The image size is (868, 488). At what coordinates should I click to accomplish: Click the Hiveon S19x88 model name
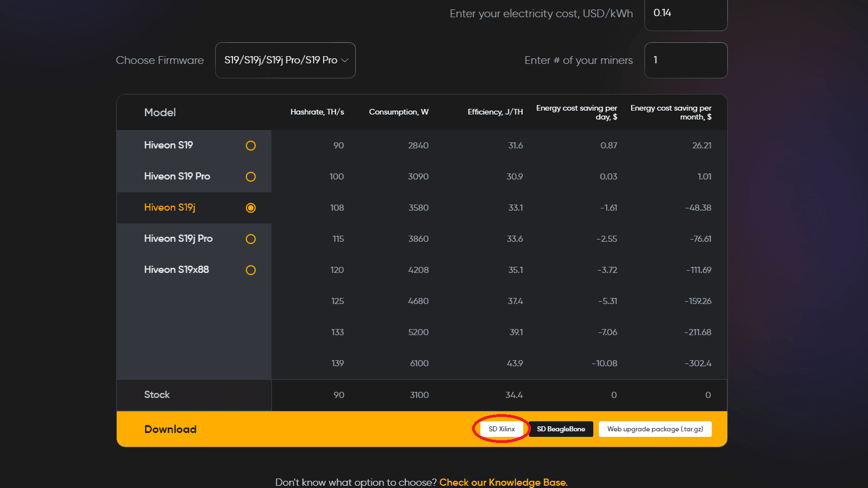tap(176, 270)
